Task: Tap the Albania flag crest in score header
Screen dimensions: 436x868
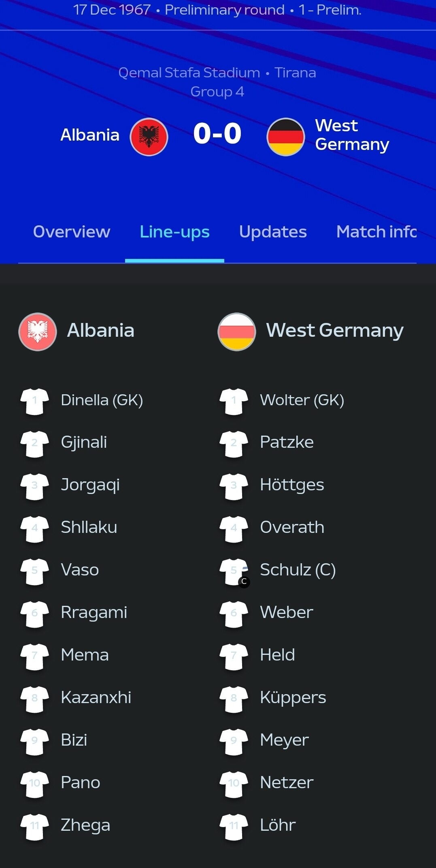Action: point(149,137)
